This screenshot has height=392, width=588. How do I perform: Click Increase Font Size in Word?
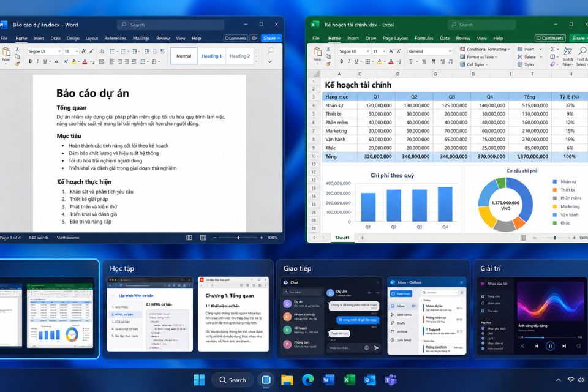click(x=84, y=51)
